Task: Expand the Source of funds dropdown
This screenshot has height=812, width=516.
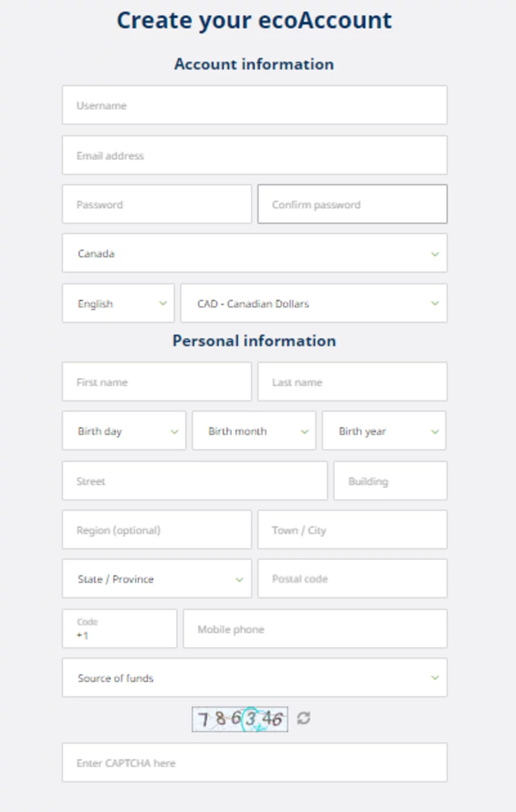Action: tap(254, 678)
